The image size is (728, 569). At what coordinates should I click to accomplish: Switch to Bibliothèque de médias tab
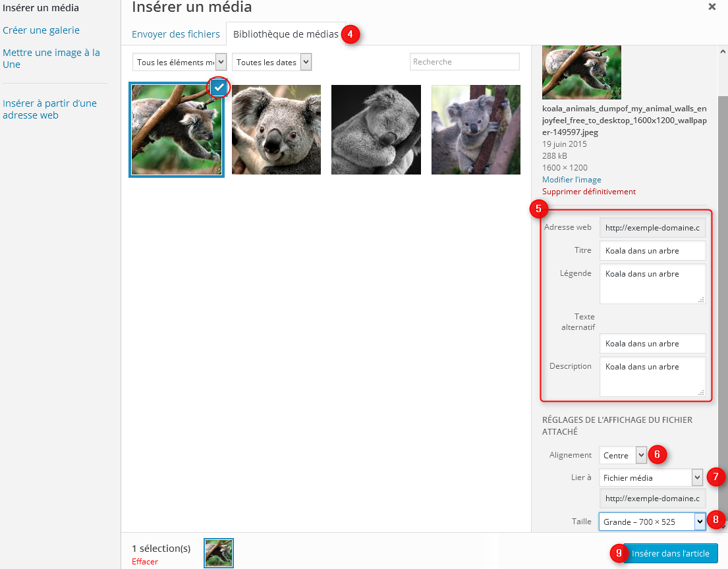(x=285, y=34)
